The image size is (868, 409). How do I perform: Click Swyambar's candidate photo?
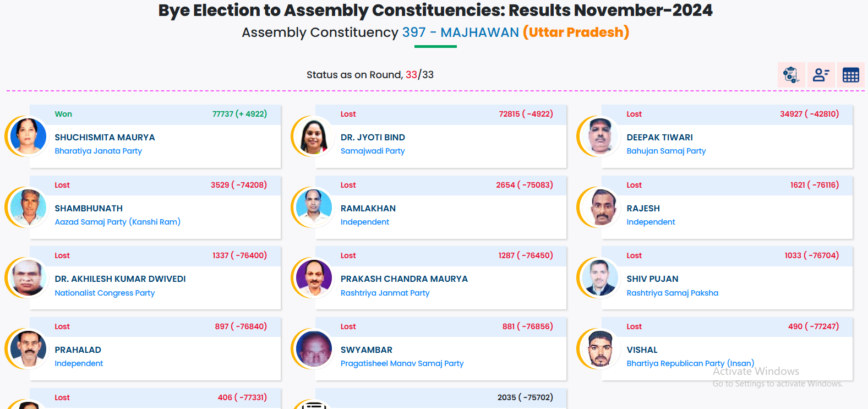[314, 348]
